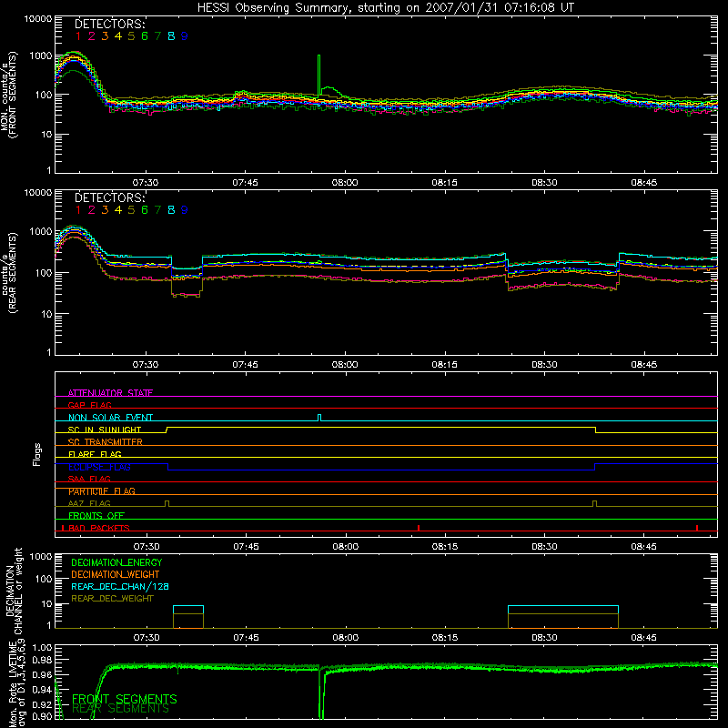Click the REAR_DEC_WEIGHT legend entry

(x=112, y=599)
